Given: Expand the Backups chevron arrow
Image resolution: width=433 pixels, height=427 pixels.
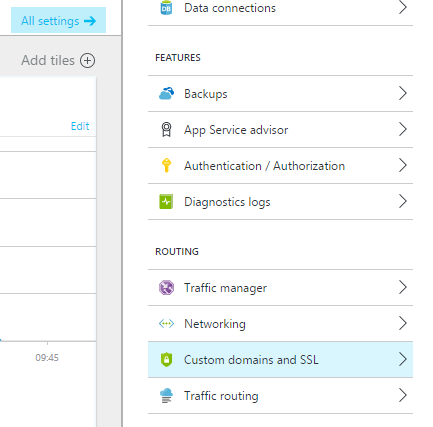Looking at the screenshot, I should tap(403, 93).
